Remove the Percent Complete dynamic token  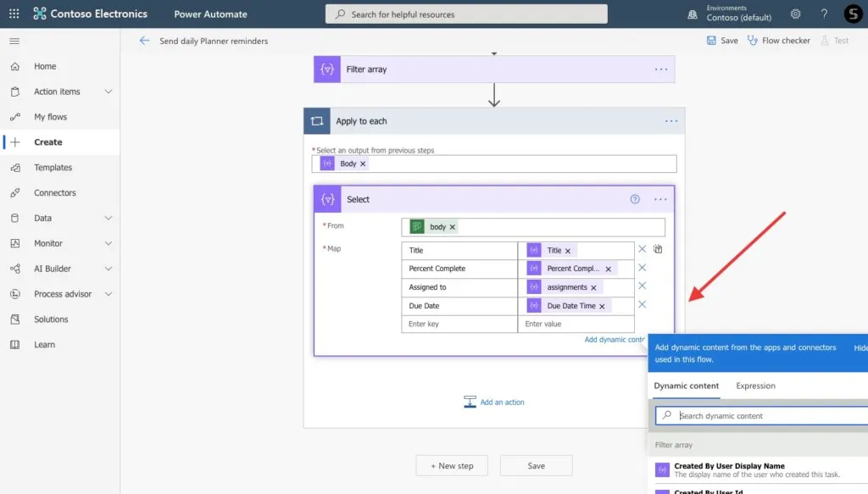(608, 269)
